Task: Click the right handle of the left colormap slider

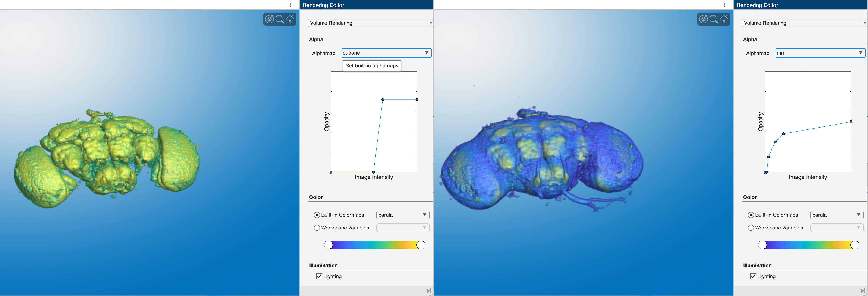Action: 421,245
